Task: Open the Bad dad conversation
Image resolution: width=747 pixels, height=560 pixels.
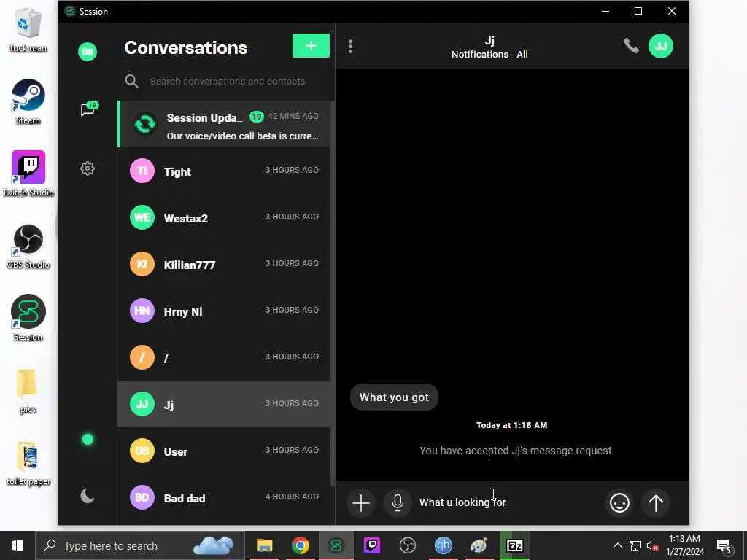Action: click(x=224, y=497)
